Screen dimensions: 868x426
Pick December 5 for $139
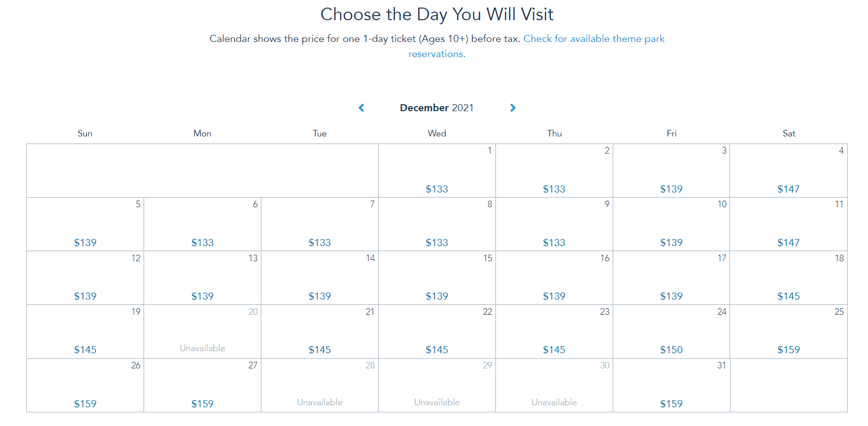[85, 224]
